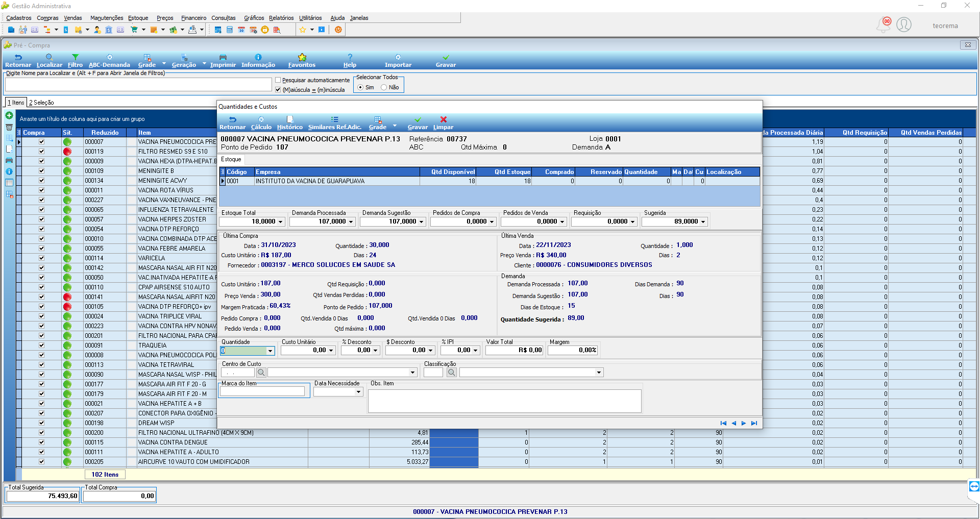980x519 pixels.
Task: Click the Cálculo gear icon
Action: (x=261, y=119)
